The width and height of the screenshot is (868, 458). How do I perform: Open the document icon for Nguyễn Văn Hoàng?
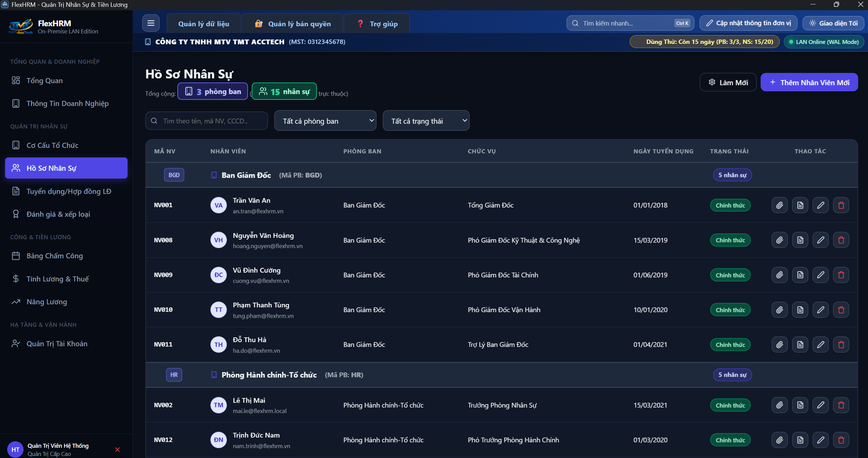tap(800, 240)
